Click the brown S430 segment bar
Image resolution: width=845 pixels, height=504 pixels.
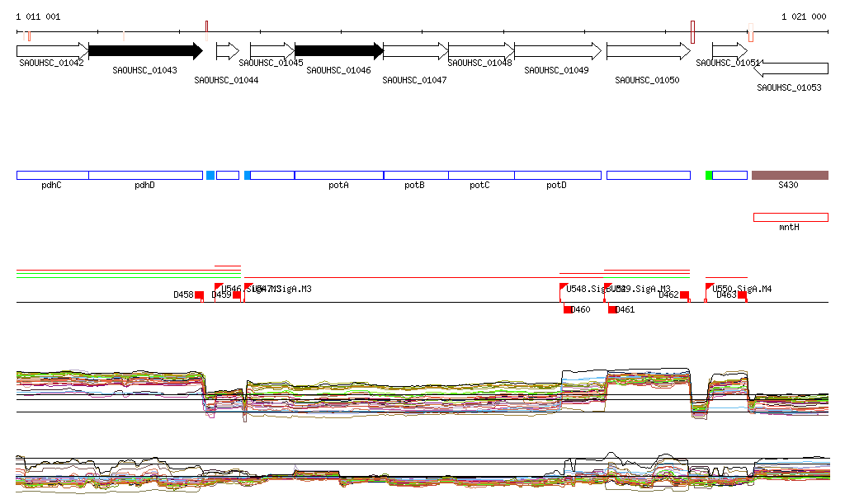790,175
